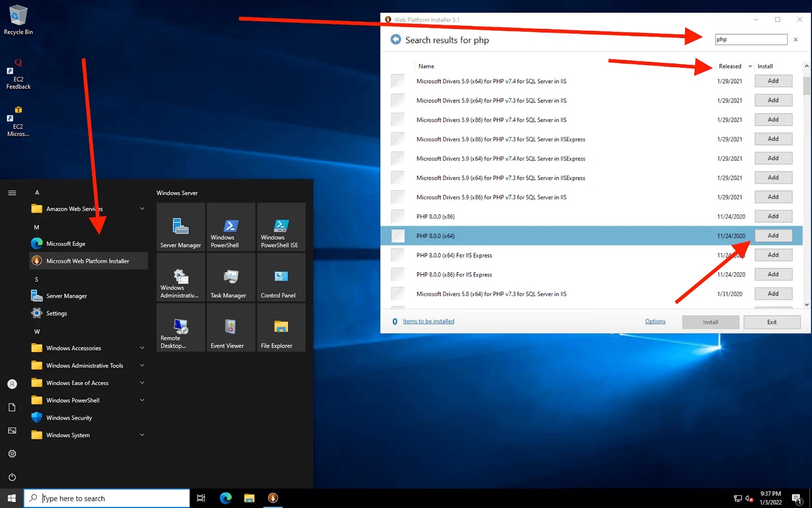Screen dimensions: 812x508
Task: Open Microsoft Edge in Start list
Action: click(89, 244)
